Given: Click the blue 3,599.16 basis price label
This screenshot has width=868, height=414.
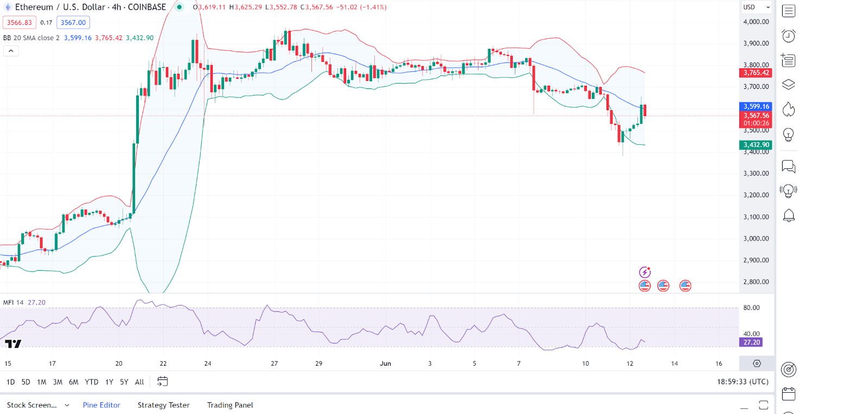Looking at the screenshot, I should (x=756, y=106).
